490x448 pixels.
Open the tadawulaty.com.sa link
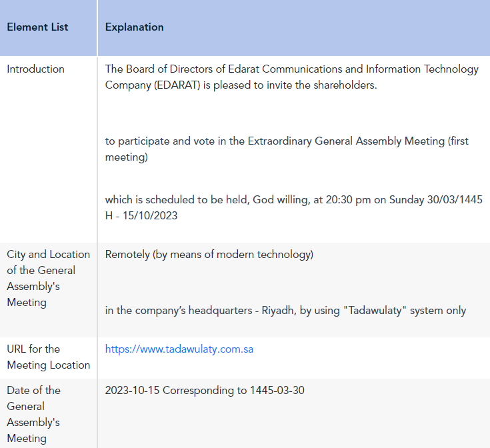[179, 349]
